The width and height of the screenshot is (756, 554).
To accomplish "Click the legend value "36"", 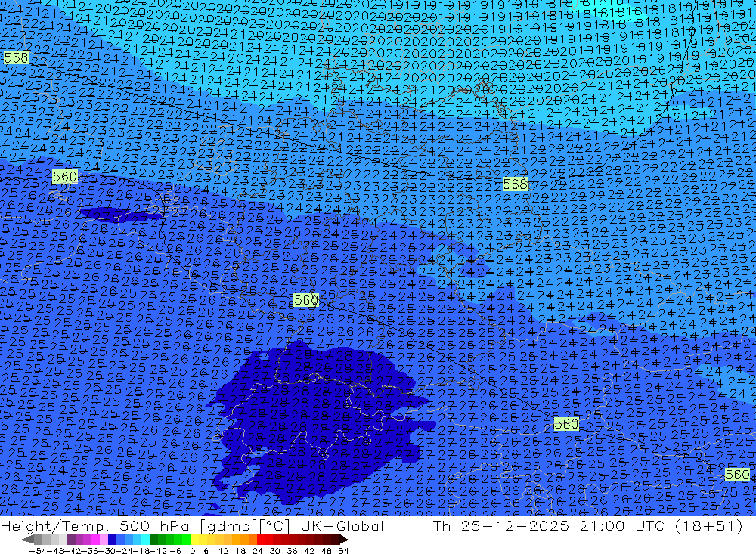I will tap(292, 551).
